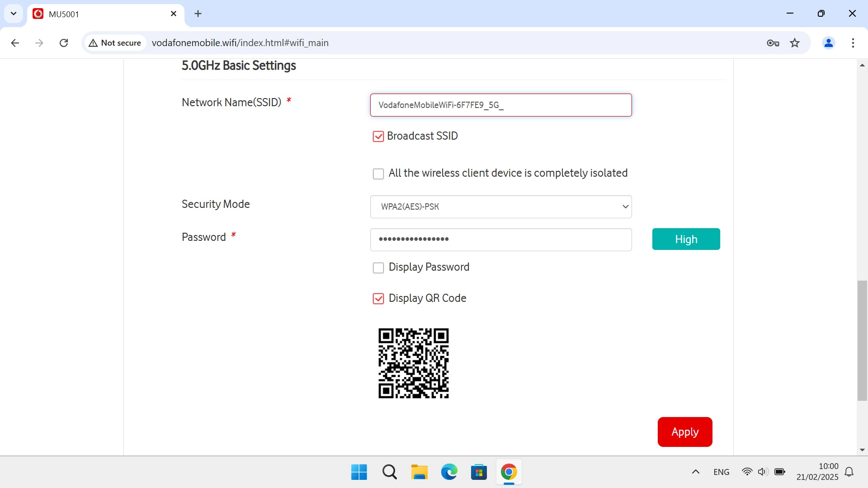Viewport: 868px width, 488px height.
Task: Click the browser reload icon
Action: 64,43
